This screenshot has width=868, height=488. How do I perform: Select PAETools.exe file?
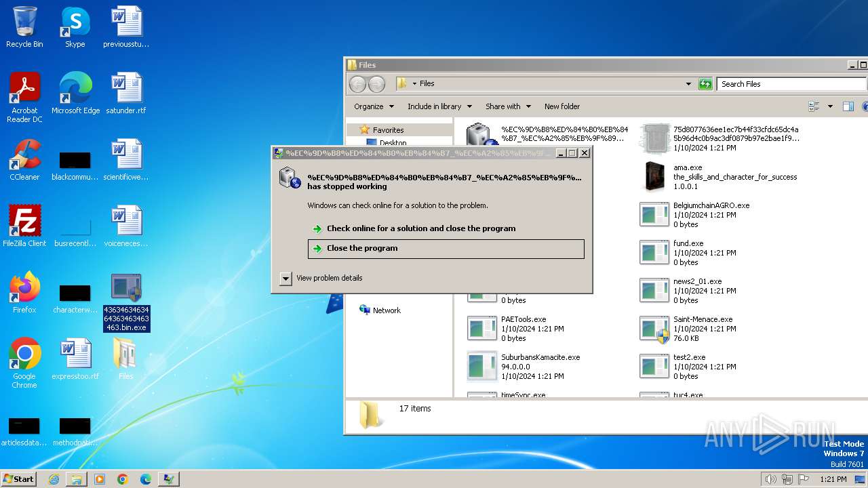tap(517, 328)
